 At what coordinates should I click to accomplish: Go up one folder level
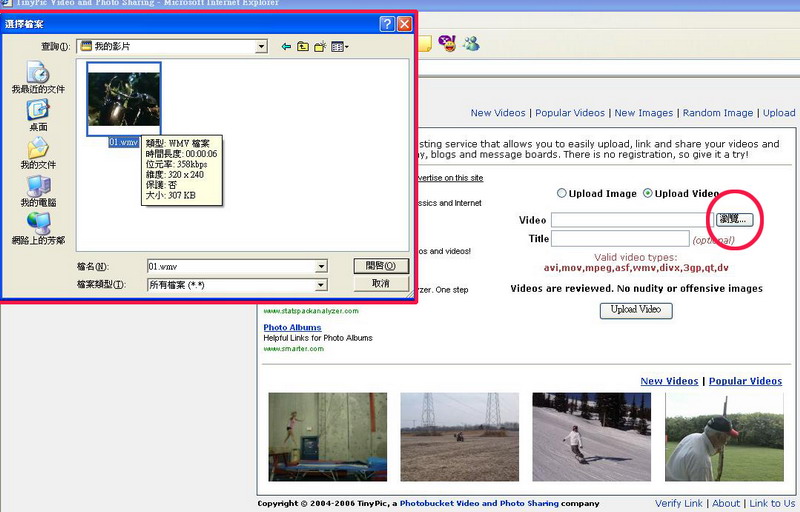[303, 46]
